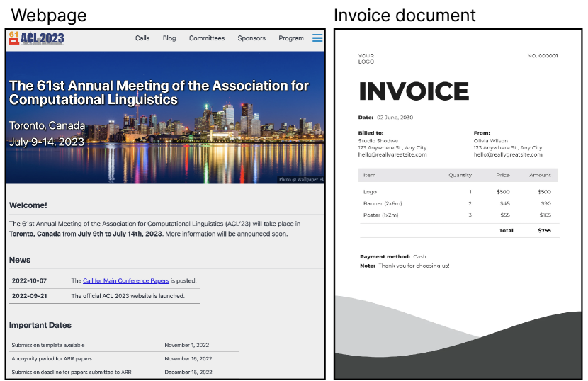Click the ACL 2023 logo

(36, 38)
